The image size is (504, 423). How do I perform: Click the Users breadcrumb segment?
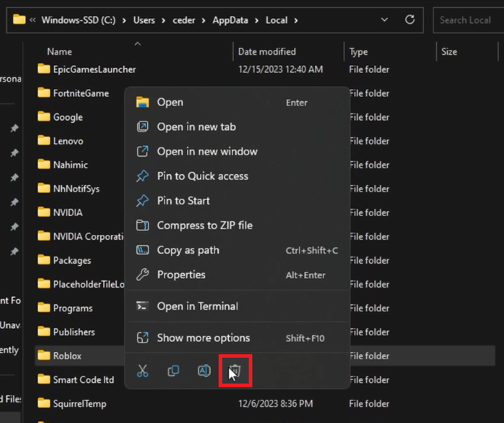click(144, 21)
